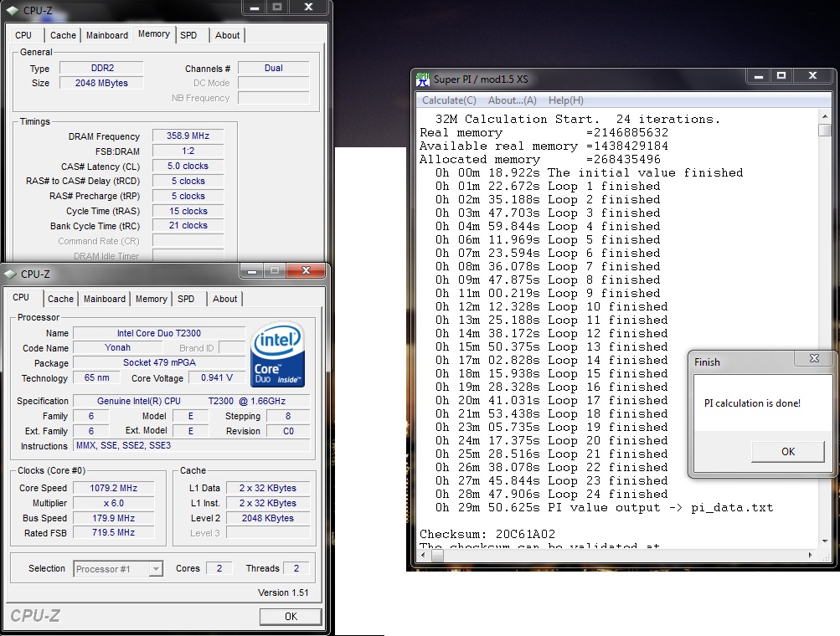Click the CPU-Z app icon in CPU window title

click(x=10, y=274)
